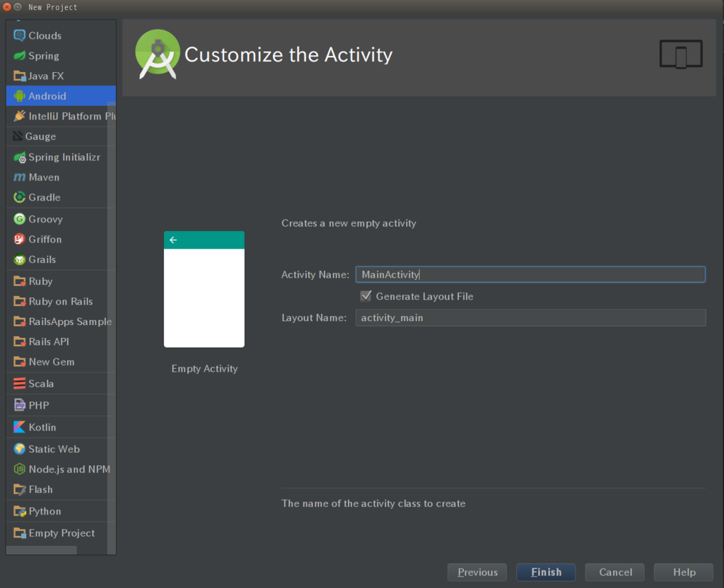724x588 pixels.
Task: Click the 'Empty Activity' caption text
Action: pyautogui.click(x=204, y=369)
